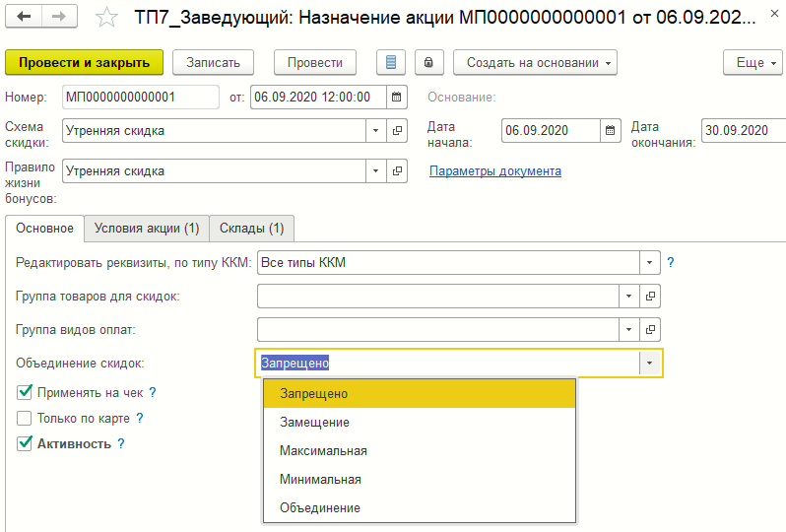This screenshot has width=786, height=532.
Task: Click the lock icon in toolbar
Action: click(x=428, y=62)
